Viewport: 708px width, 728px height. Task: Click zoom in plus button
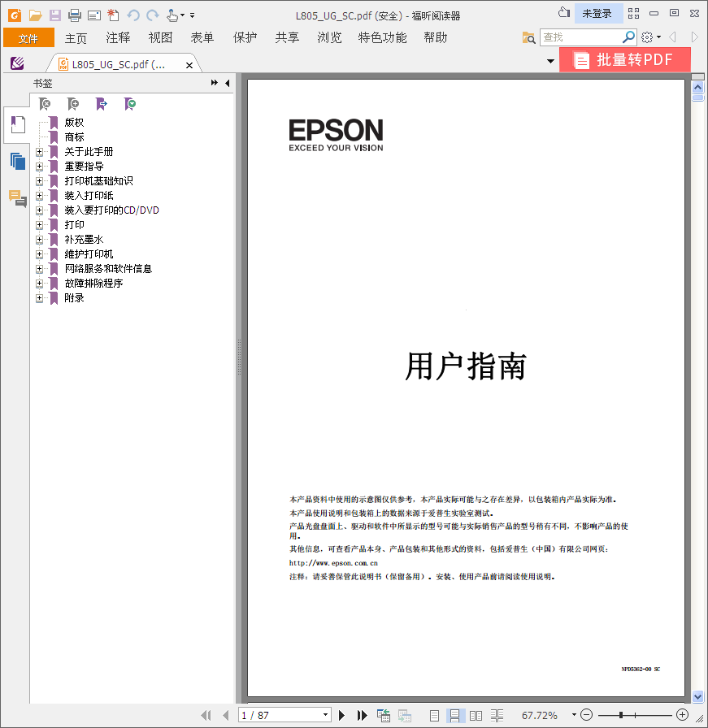(x=683, y=715)
